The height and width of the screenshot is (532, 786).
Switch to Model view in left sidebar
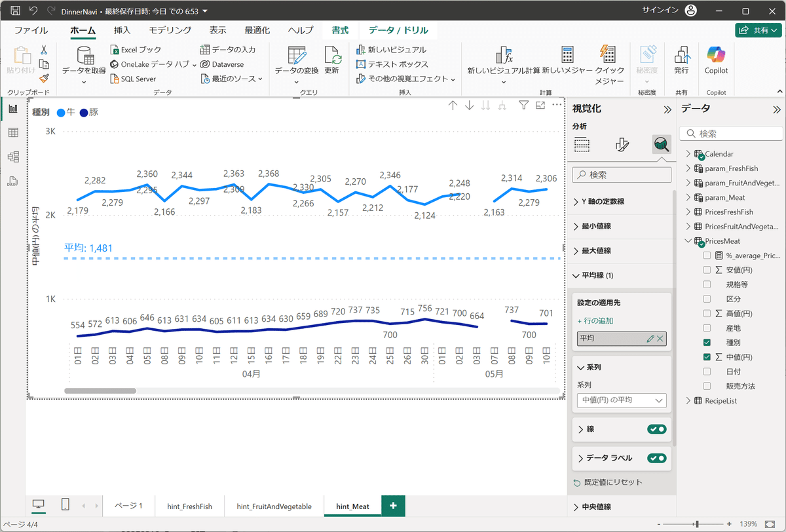coord(12,157)
